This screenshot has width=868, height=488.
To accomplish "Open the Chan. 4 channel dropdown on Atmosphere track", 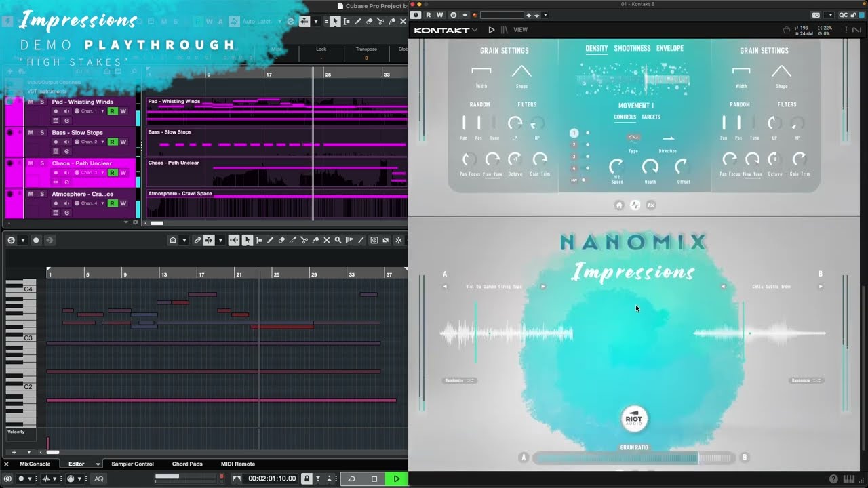I will pos(102,203).
